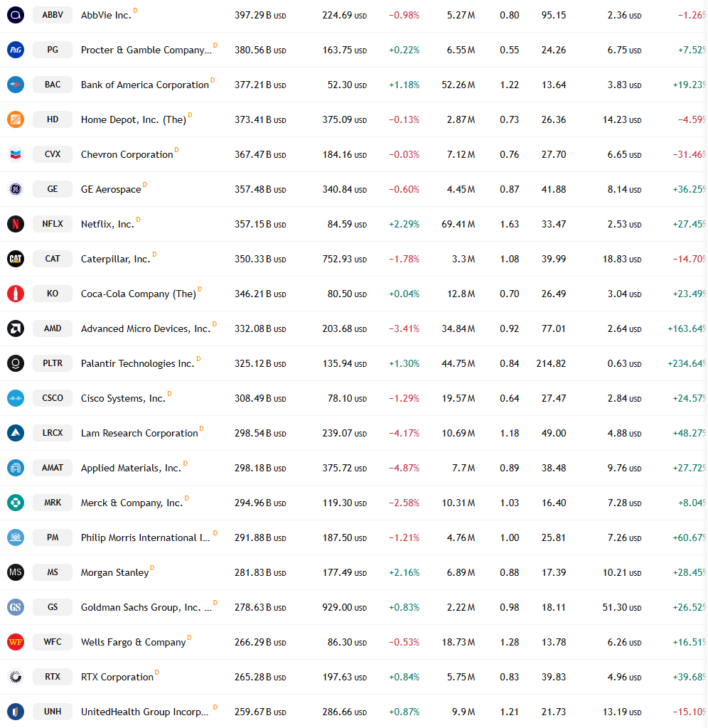
Task: Click the UnitedHealth logo icon
Action: pyautogui.click(x=16, y=711)
